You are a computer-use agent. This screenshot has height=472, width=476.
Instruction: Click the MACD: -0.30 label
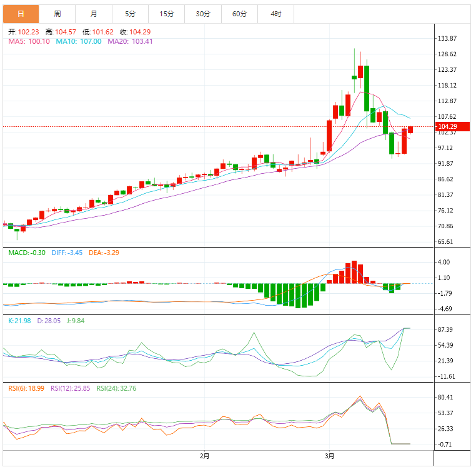tap(26, 253)
